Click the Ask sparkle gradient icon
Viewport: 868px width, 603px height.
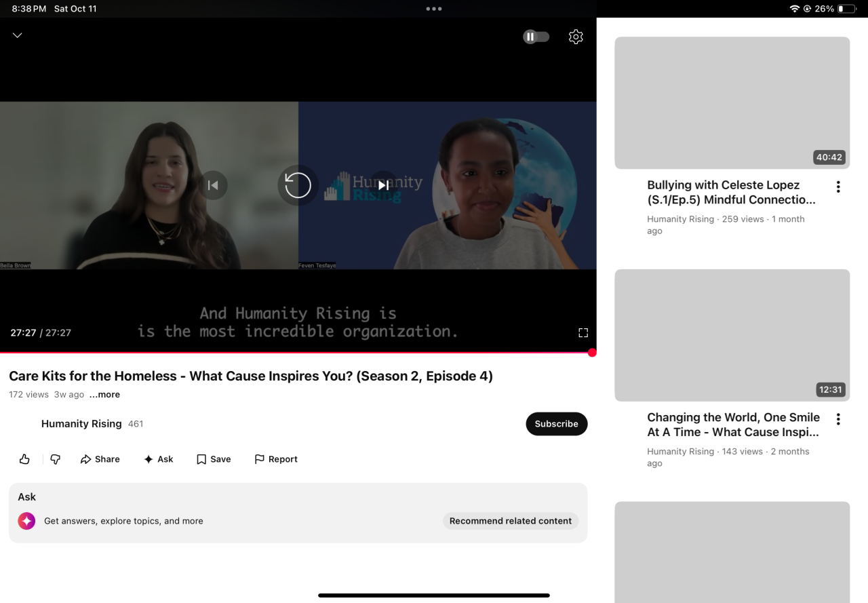(26, 521)
